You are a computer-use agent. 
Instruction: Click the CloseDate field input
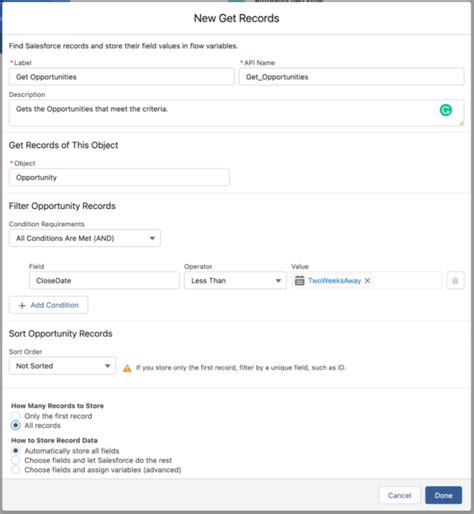[104, 281]
